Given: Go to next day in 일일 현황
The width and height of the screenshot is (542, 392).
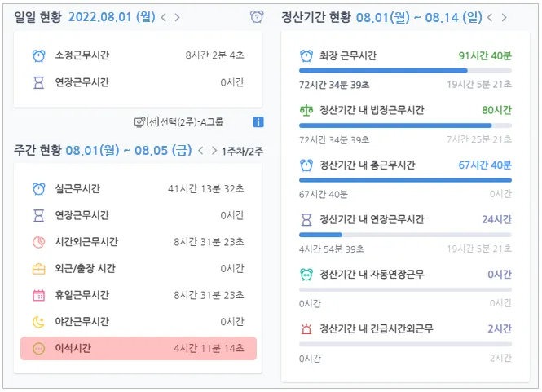Looking at the screenshot, I should (x=178, y=17).
